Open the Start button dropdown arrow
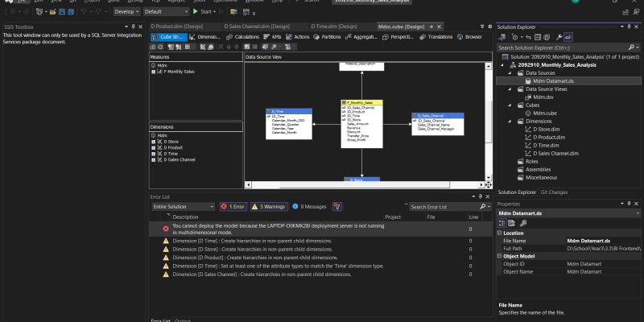The image size is (644, 322). 214,12
